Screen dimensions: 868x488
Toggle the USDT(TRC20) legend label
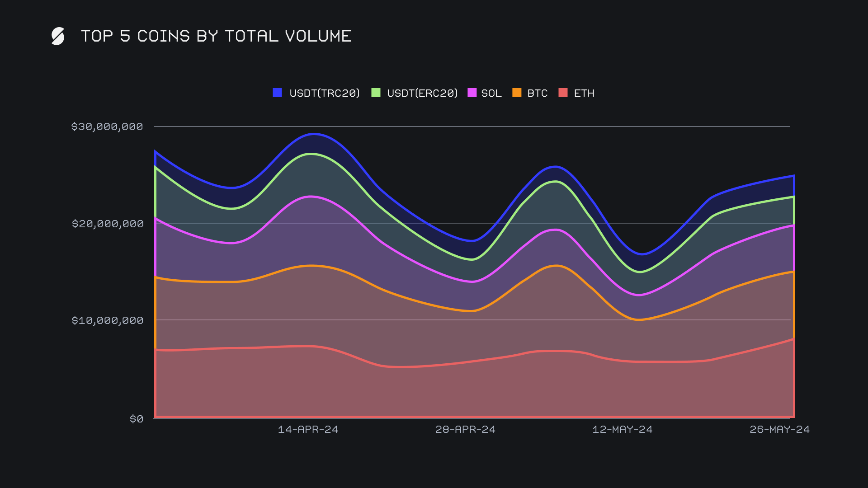pos(325,93)
